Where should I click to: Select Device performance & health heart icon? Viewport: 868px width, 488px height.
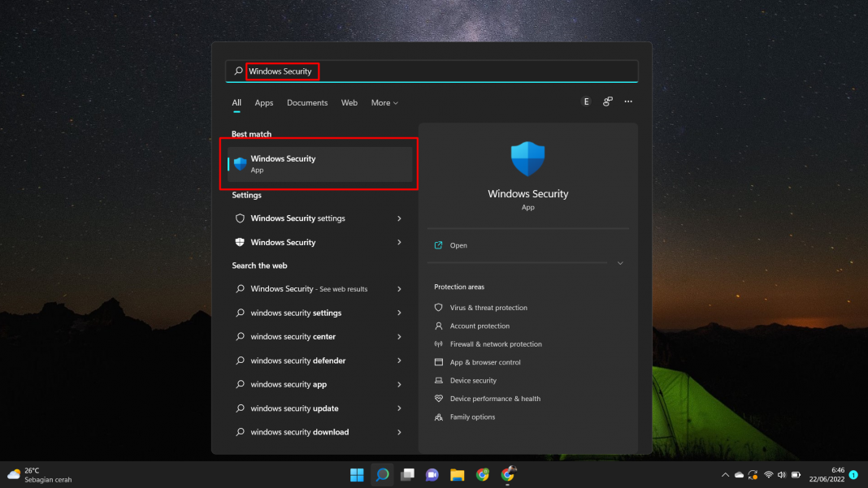[439, 399]
